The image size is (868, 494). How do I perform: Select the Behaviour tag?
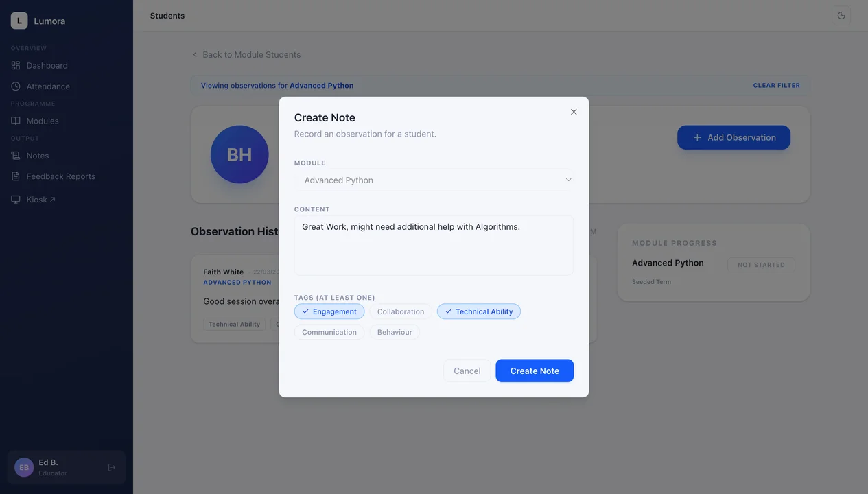395,332
